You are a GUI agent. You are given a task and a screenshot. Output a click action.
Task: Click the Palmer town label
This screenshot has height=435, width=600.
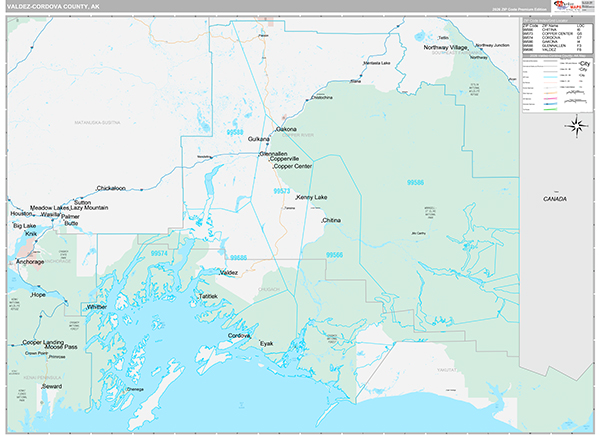(70, 217)
